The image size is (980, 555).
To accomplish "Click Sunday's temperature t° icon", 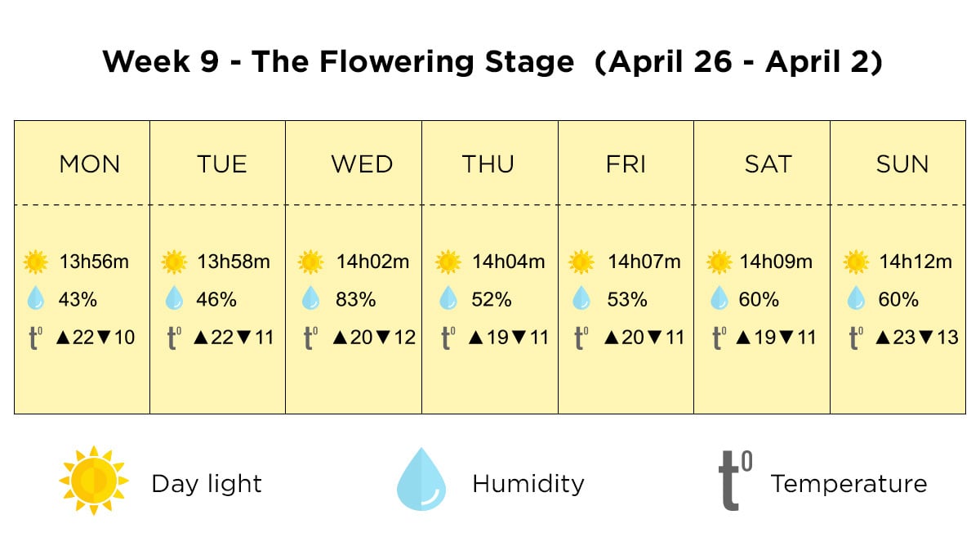I will click(856, 338).
